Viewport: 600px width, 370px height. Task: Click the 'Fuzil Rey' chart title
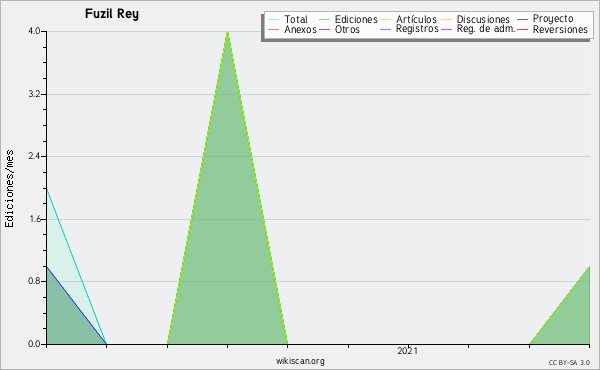click(x=112, y=14)
